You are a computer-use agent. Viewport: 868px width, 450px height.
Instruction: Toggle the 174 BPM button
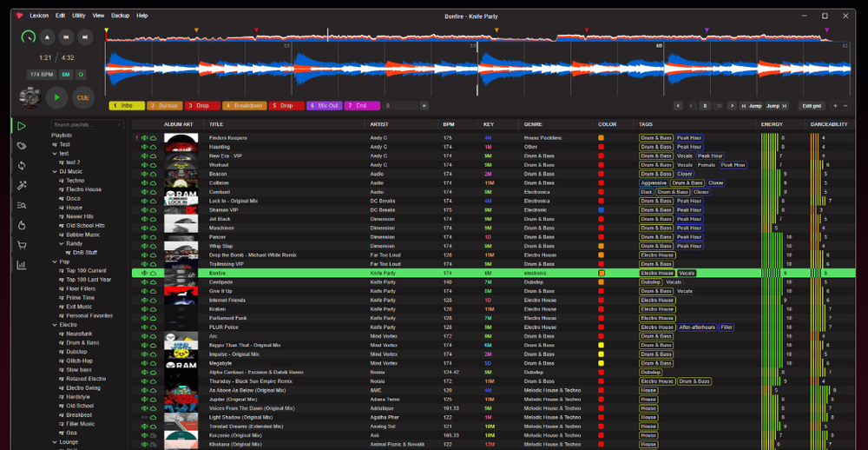click(42, 74)
